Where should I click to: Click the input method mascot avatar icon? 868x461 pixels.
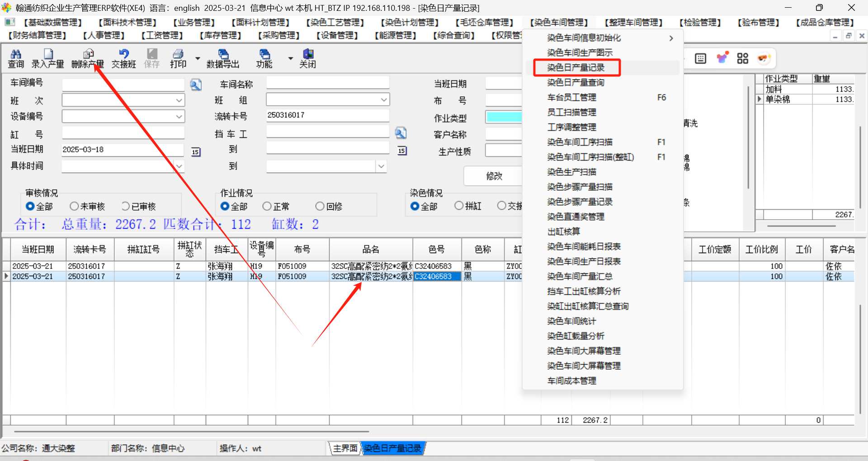[x=764, y=58]
